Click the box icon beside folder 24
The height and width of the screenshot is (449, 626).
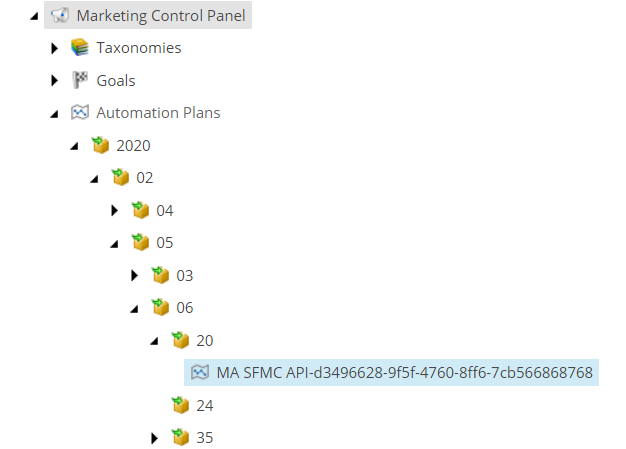click(x=179, y=405)
